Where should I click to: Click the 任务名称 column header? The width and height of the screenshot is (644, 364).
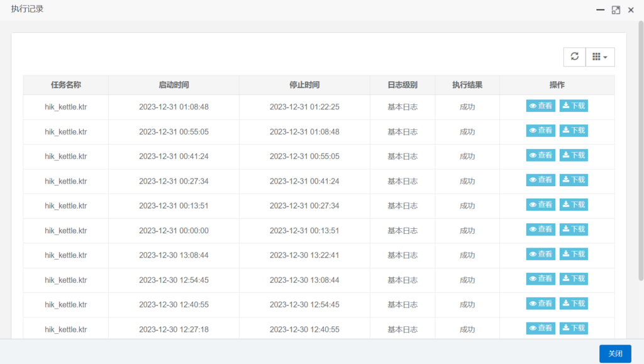coord(65,85)
